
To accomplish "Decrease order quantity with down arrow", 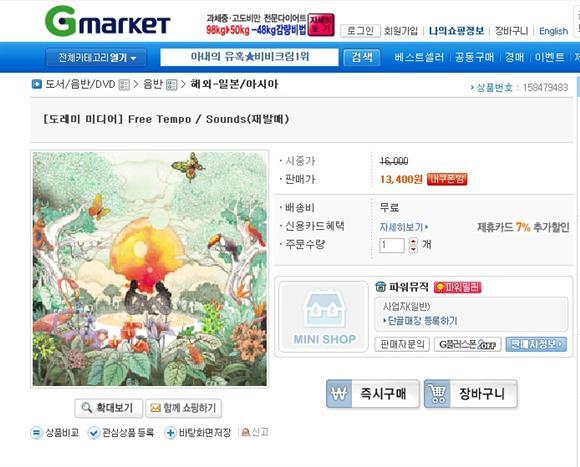I will click(x=413, y=249).
